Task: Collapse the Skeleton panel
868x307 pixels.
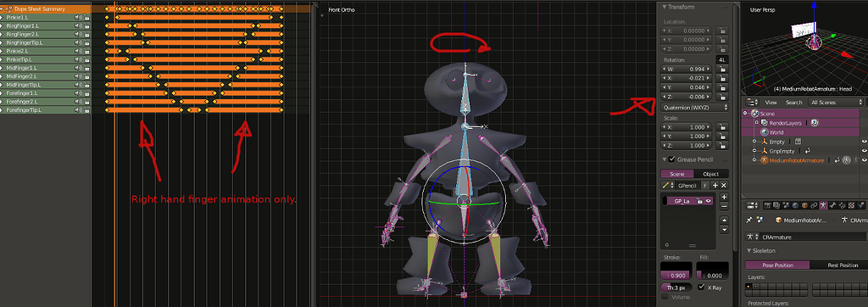Action: (x=749, y=250)
